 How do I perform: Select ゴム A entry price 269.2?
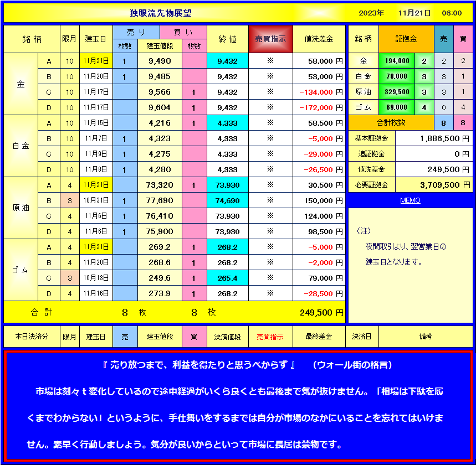[x=160, y=246]
